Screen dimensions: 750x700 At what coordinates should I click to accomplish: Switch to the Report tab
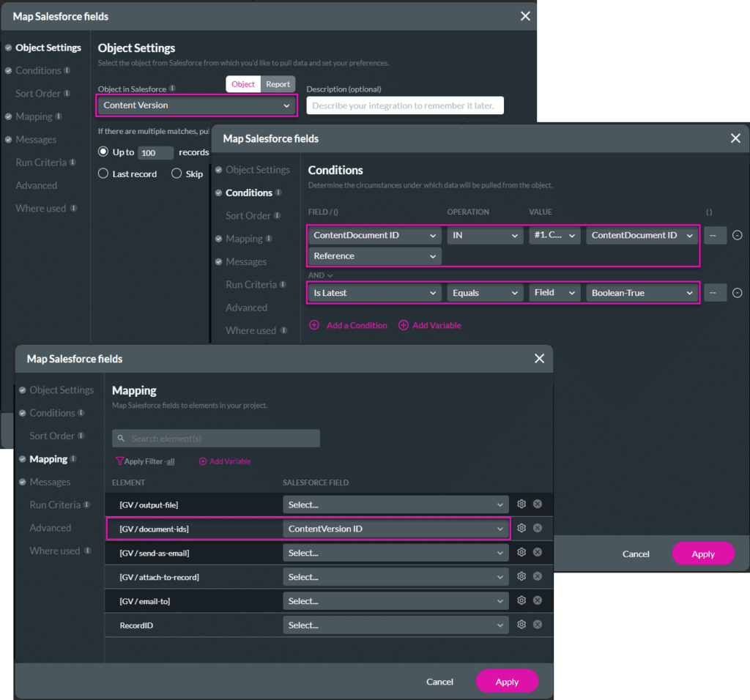click(x=278, y=84)
